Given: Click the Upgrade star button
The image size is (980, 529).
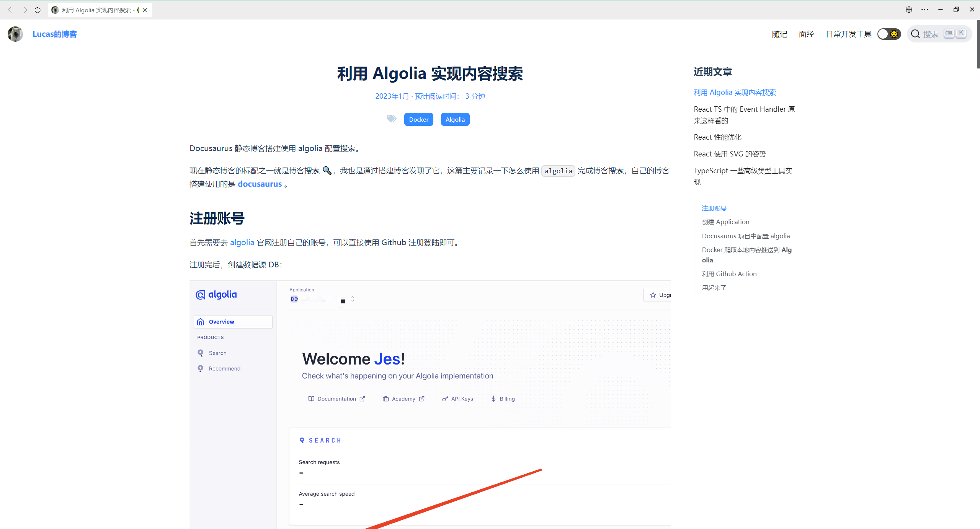Looking at the screenshot, I should pyautogui.click(x=657, y=295).
